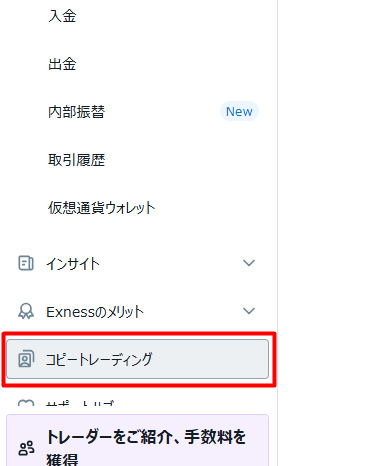Click the トレーダーをご紹介、手数料を獲得 banner text
Image resolution: width=371 pixels, height=466 pixels.
click(146, 448)
